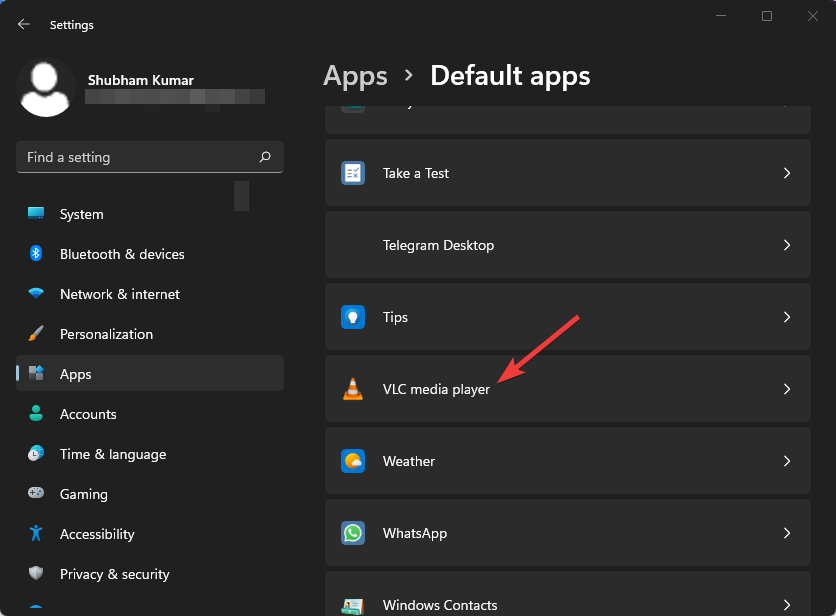Expand Windows Contacts chevron

tap(787, 605)
